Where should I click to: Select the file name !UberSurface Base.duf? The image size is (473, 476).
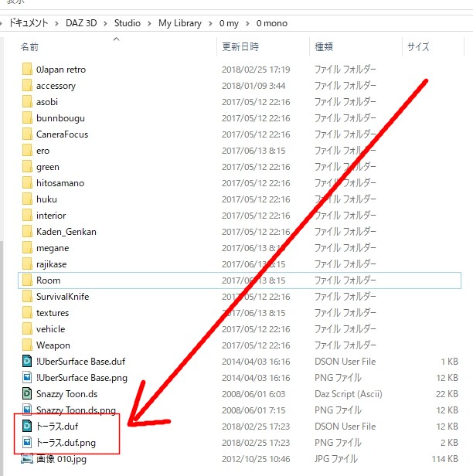[x=80, y=362]
